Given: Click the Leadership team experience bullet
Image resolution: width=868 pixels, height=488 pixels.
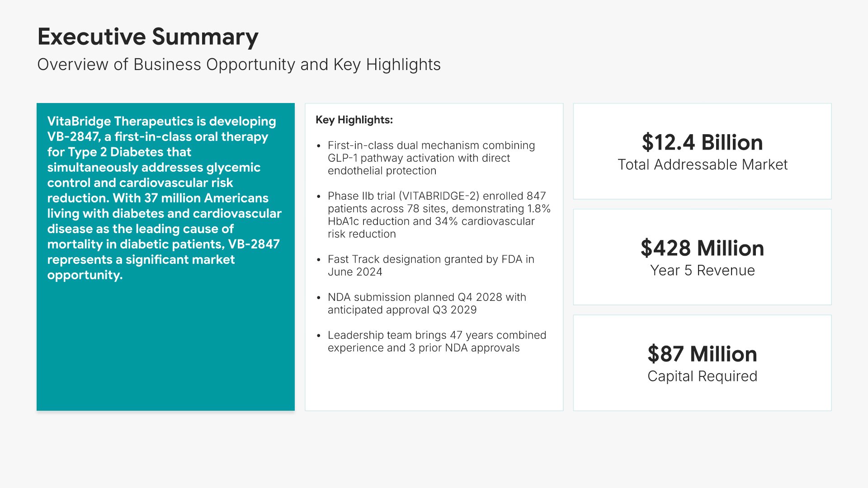Looking at the screenshot, I should [x=437, y=342].
